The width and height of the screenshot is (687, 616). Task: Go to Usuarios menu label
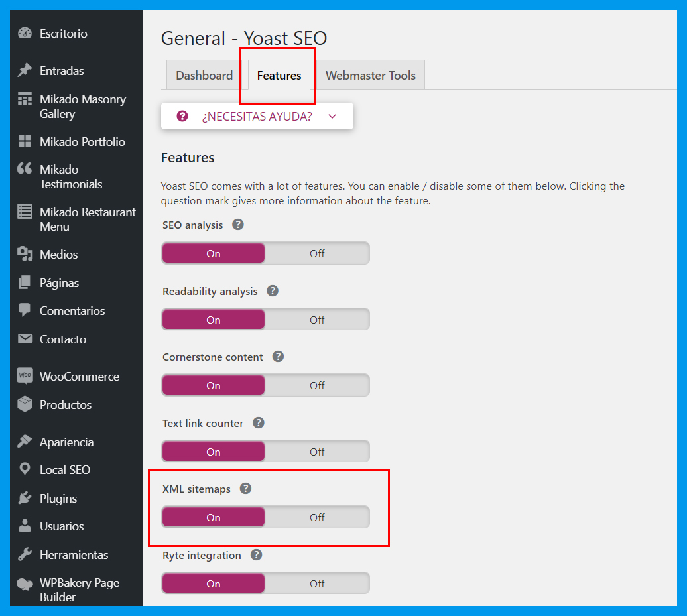point(62,526)
